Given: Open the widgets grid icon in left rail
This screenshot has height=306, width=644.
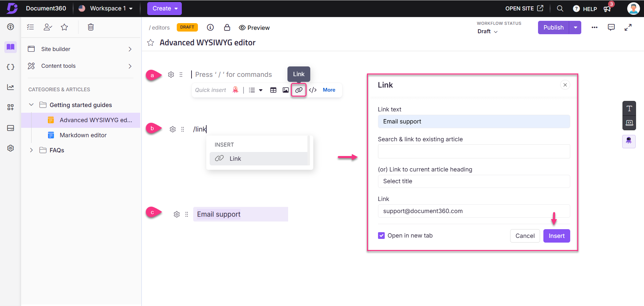Looking at the screenshot, I should (10, 107).
